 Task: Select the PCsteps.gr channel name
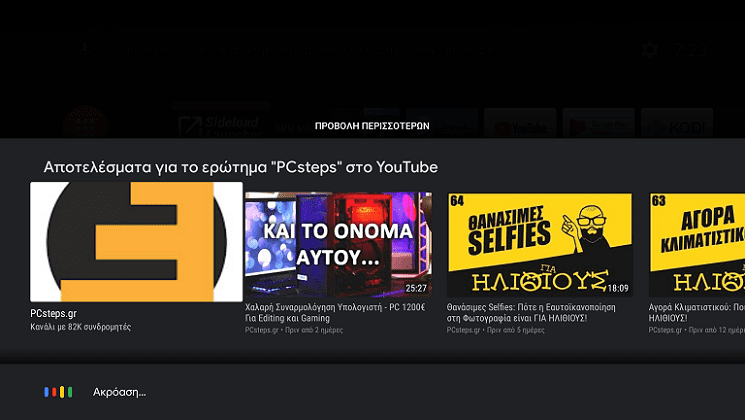pyautogui.click(x=53, y=314)
